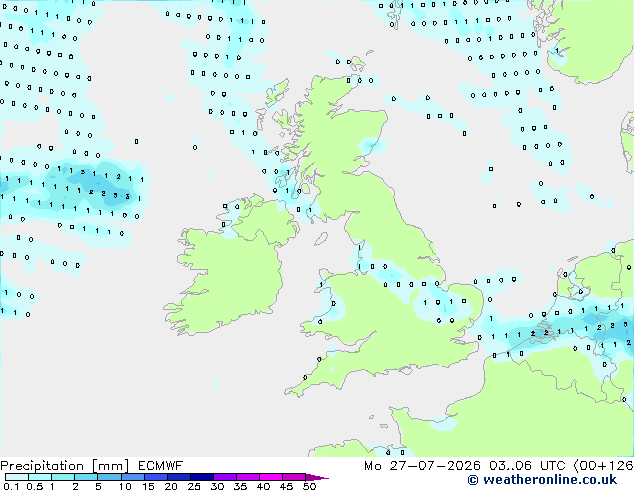This screenshot has height=490, width=634.
Task: Click the 1 to 2 mm legend swatch
Action: coord(63,477)
